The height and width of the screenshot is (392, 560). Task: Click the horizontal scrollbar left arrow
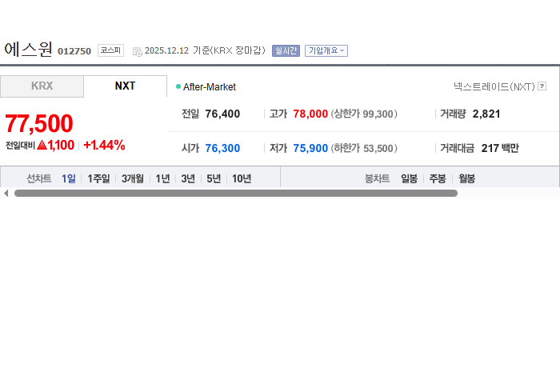6,193
